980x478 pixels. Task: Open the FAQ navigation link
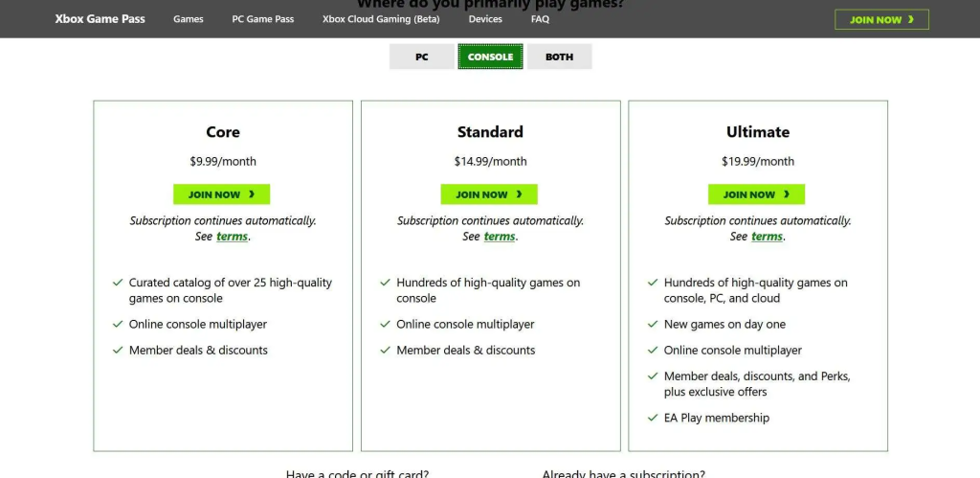[540, 19]
